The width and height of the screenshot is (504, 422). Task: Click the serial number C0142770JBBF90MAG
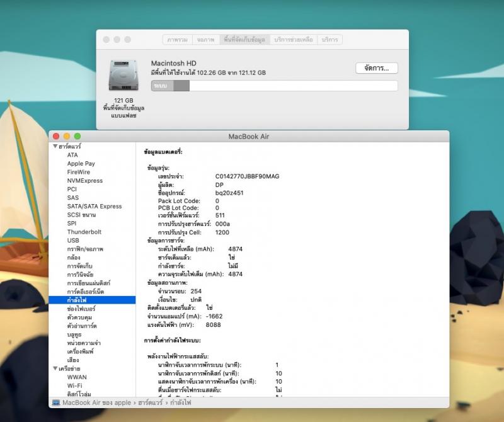pos(247,176)
